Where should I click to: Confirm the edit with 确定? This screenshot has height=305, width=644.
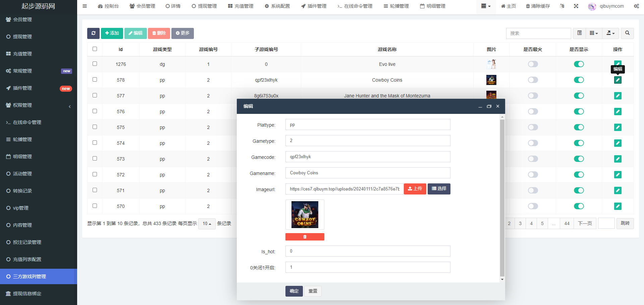[294, 291]
